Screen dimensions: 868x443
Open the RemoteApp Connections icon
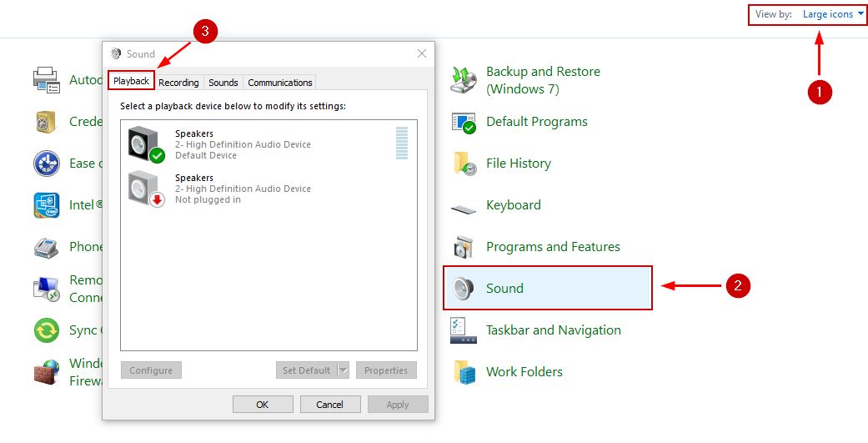point(47,289)
